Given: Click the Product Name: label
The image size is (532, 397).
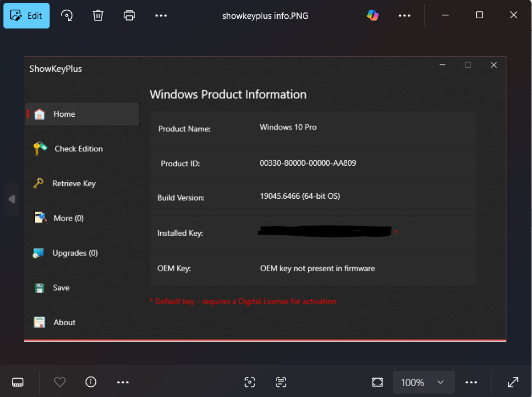Looking at the screenshot, I should click(184, 129).
